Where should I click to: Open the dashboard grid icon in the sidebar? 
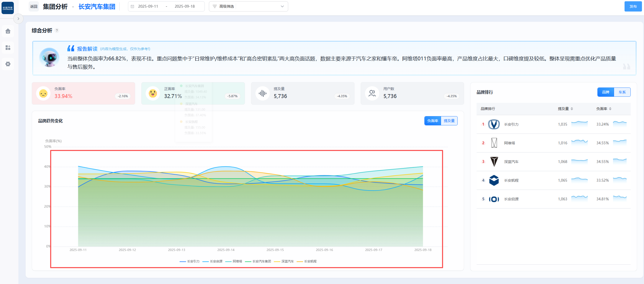[x=8, y=48]
